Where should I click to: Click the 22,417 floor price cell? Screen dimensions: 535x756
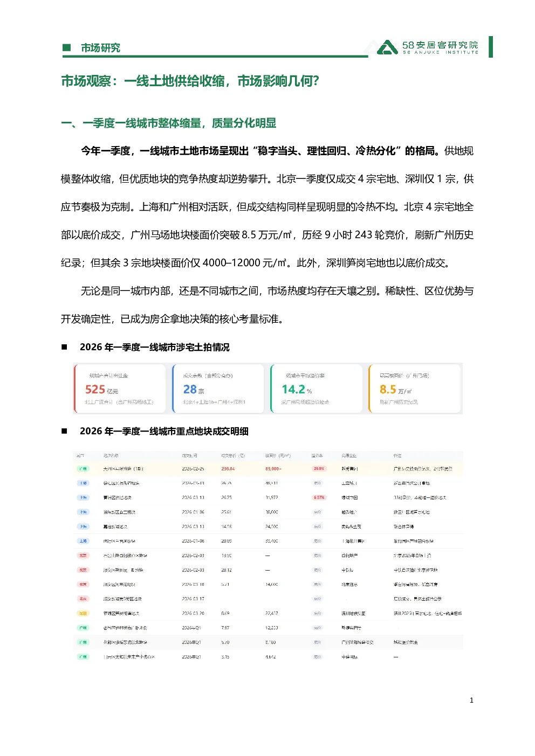pos(271,613)
